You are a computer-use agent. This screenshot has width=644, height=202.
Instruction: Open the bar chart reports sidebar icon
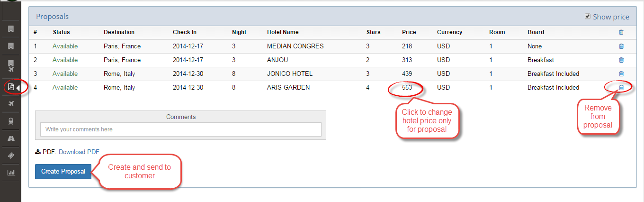pos(11,172)
